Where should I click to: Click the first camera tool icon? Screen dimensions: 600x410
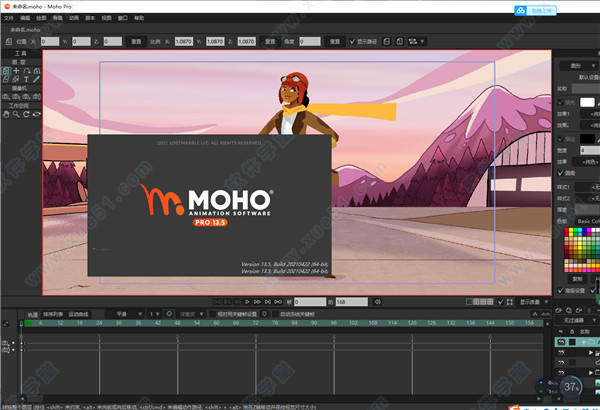click(x=6, y=96)
